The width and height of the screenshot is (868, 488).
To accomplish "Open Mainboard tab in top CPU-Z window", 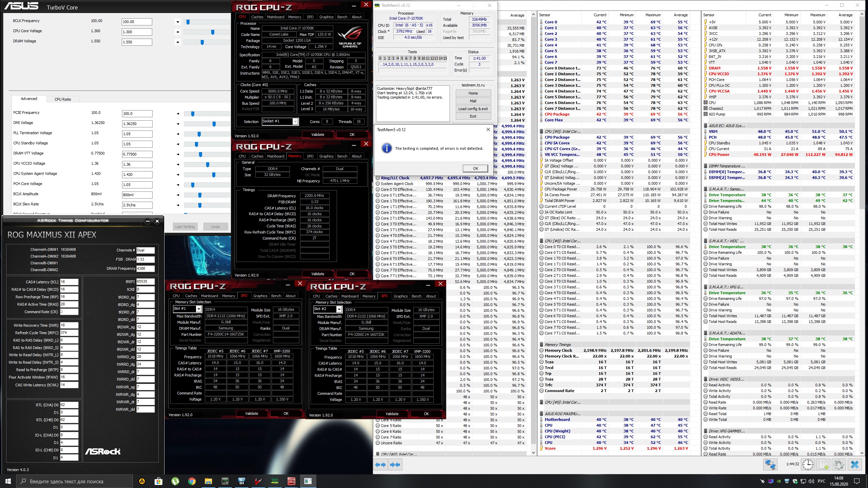I will [x=275, y=17].
